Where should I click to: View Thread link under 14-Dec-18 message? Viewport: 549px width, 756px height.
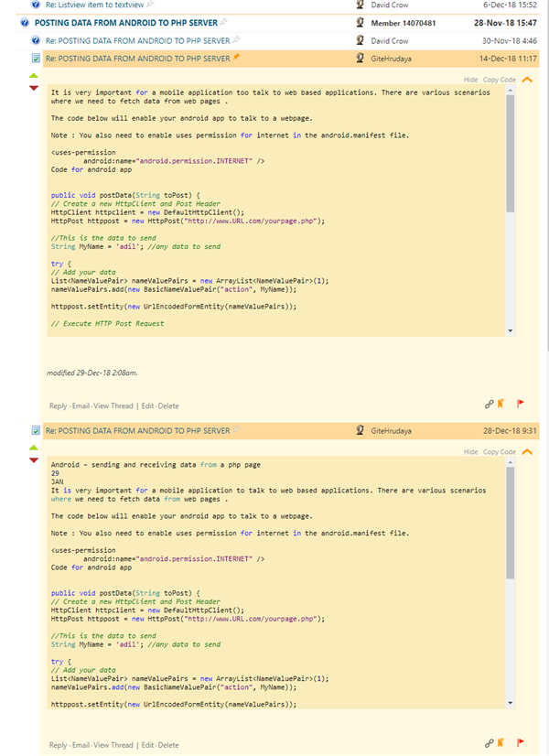click(x=113, y=406)
